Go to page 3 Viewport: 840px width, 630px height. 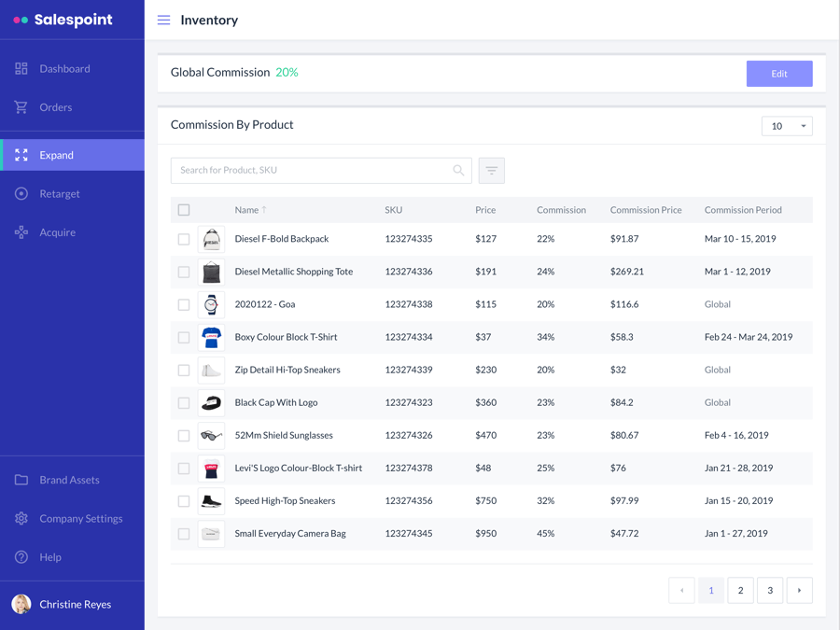click(x=770, y=590)
